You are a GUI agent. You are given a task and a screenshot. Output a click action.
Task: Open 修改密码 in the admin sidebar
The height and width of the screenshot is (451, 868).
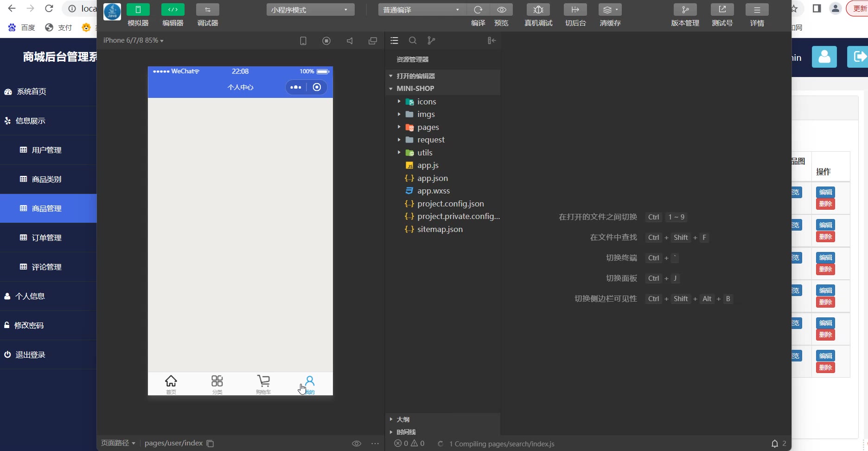[48, 325]
